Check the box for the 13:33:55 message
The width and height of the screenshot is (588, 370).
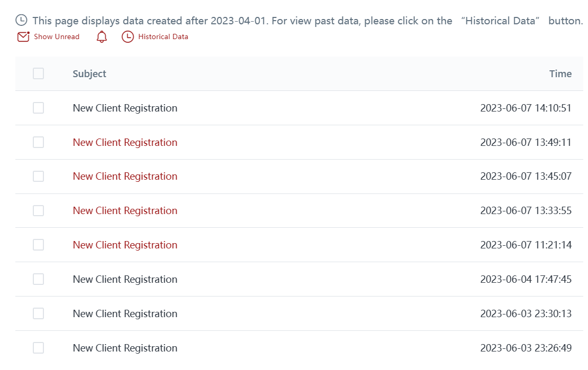tap(38, 210)
